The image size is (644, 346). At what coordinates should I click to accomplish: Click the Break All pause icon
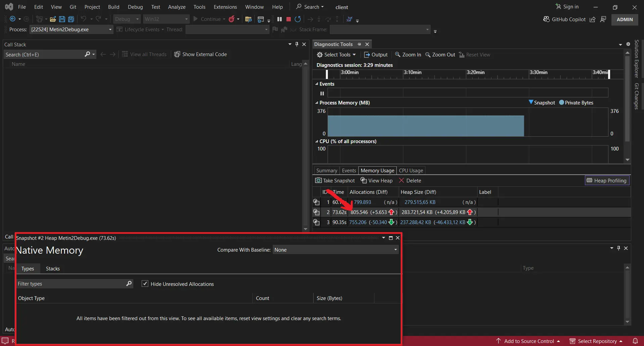point(280,19)
